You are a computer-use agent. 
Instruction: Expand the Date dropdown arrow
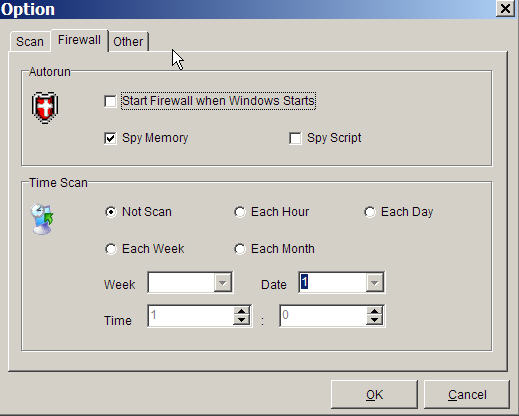pyautogui.click(x=374, y=283)
